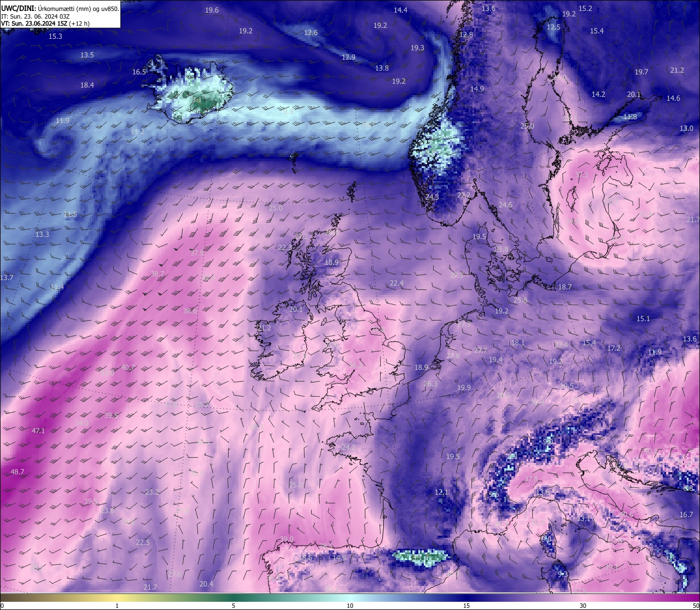The width and height of the screenshot is (700, 610).
Task: Click the colorbar tick label '10'
Action: (350, 606)
